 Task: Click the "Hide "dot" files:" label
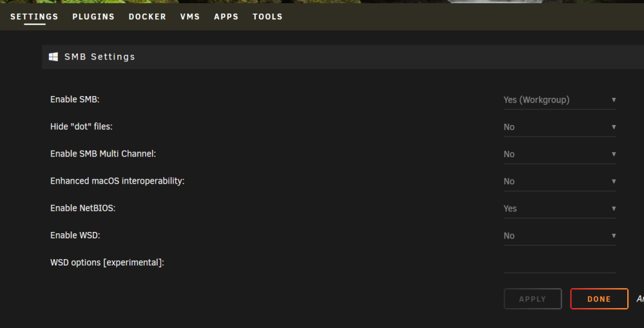point(81,126)
